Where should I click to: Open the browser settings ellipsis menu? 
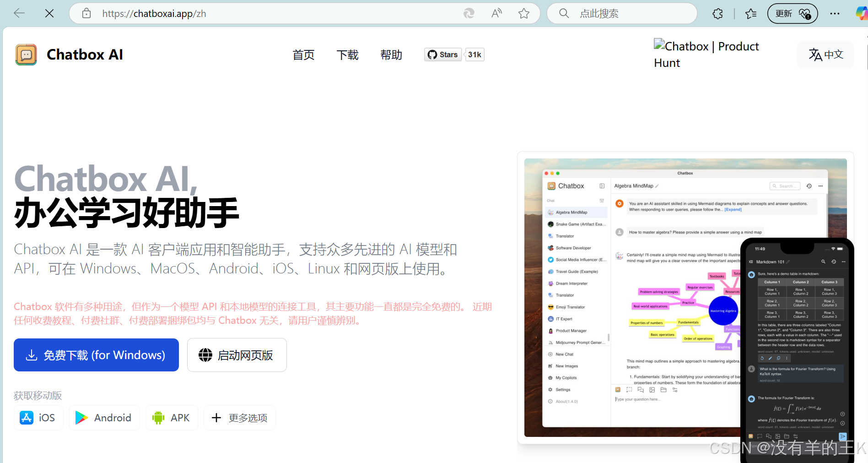point(835,13)
